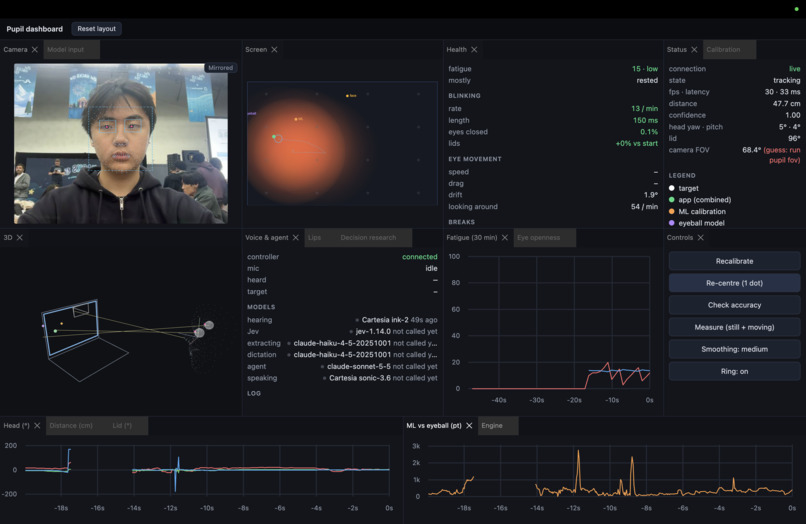Close the Fatigue (30 min) tab

[505, 238]
